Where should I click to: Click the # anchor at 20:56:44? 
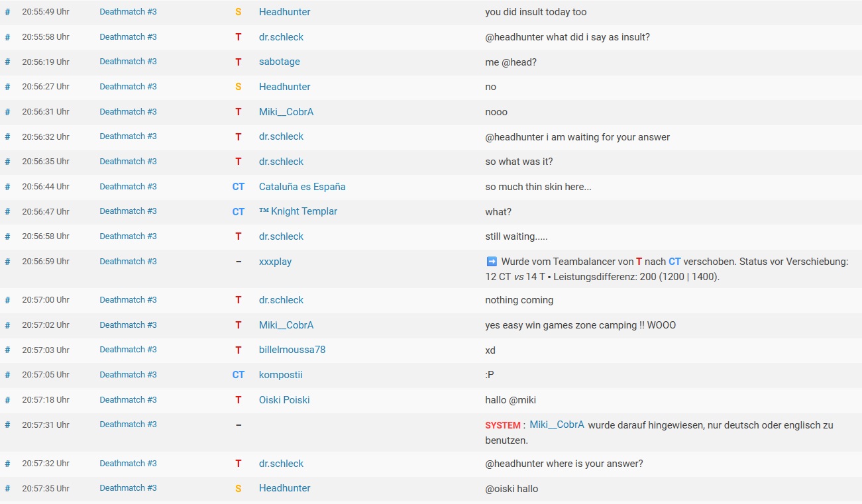coord(7,187)
